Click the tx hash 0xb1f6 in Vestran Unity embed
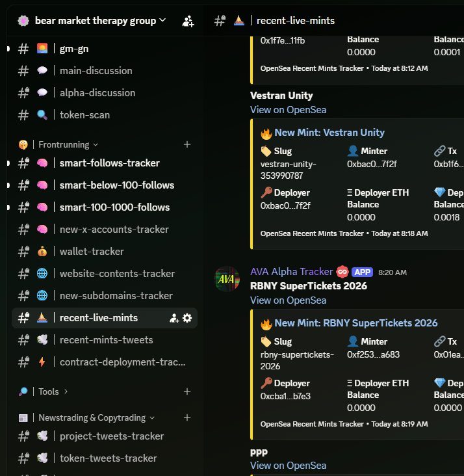Viewport: 464px width, 476px height. click(x=448, y=165)
